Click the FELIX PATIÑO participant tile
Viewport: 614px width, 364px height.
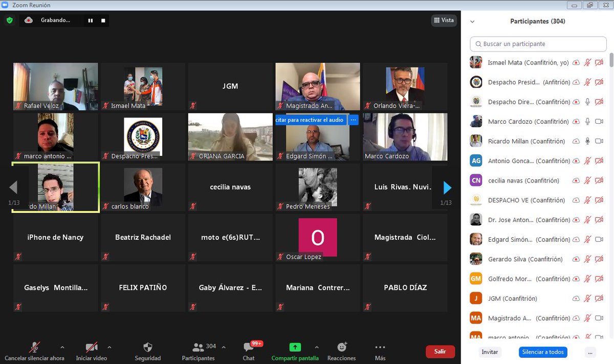coord(143,288)
